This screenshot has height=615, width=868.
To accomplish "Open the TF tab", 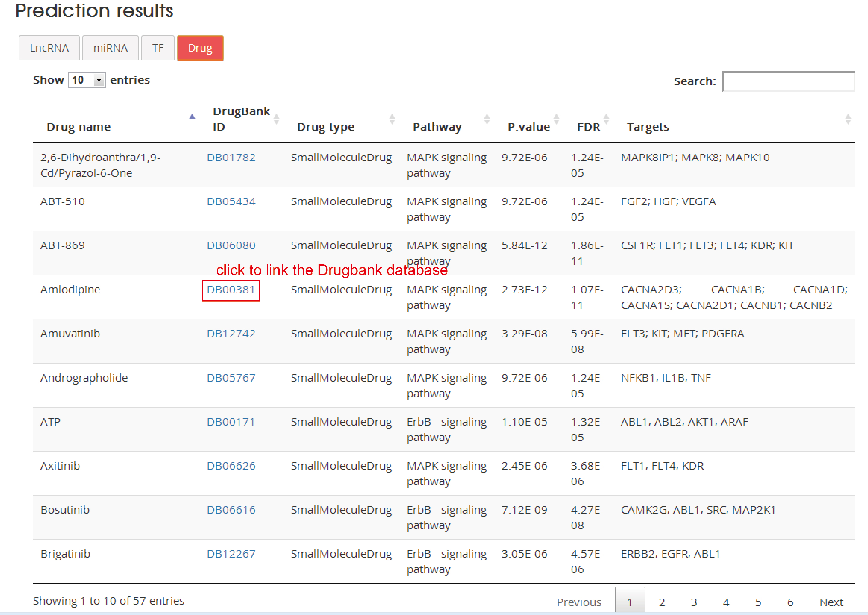I will coord(158,48).
